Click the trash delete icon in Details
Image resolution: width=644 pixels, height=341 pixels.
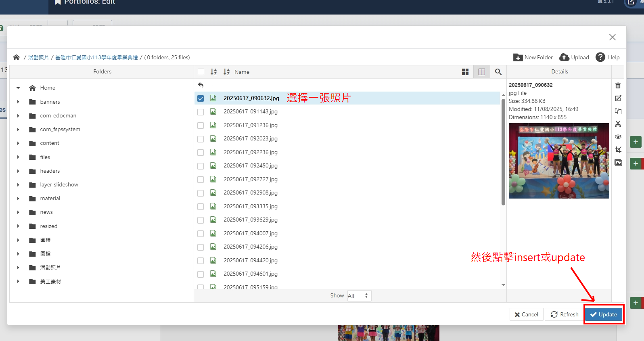pos(618,85)
